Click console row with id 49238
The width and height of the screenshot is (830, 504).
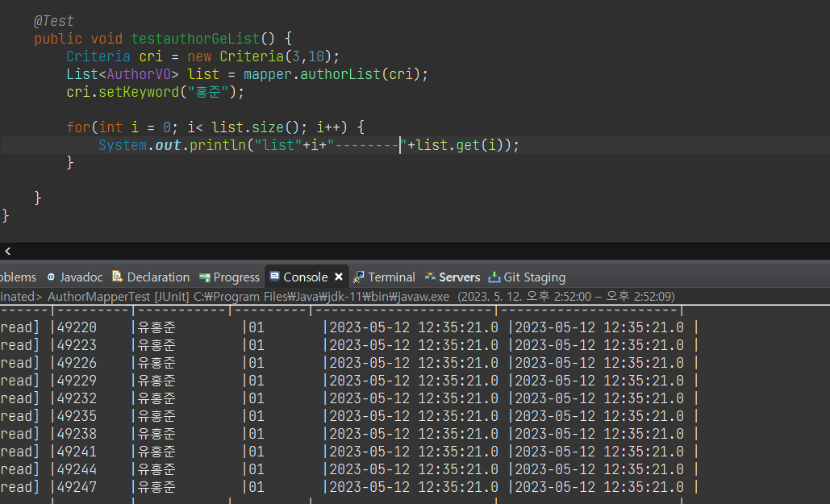(348, 434)
